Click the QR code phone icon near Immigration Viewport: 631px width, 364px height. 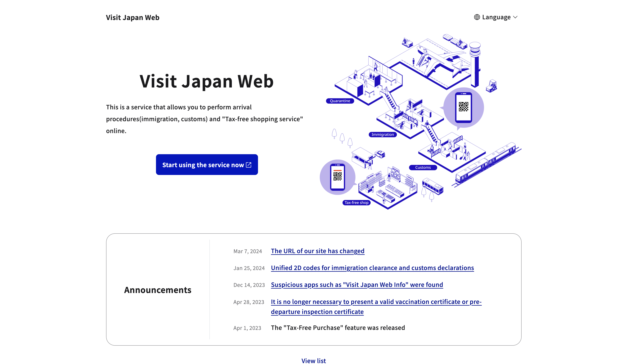pyautogui.click(x=463, y=107)
